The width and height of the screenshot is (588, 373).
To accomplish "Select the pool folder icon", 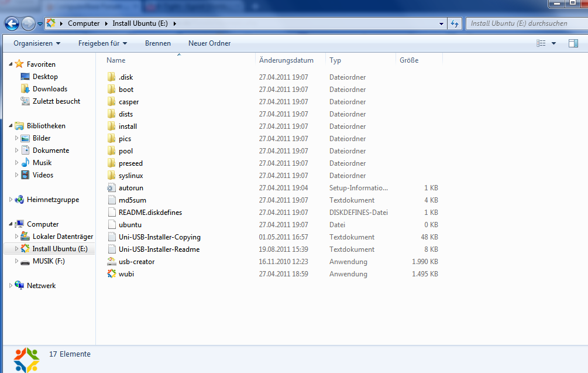I will (111, 151).
